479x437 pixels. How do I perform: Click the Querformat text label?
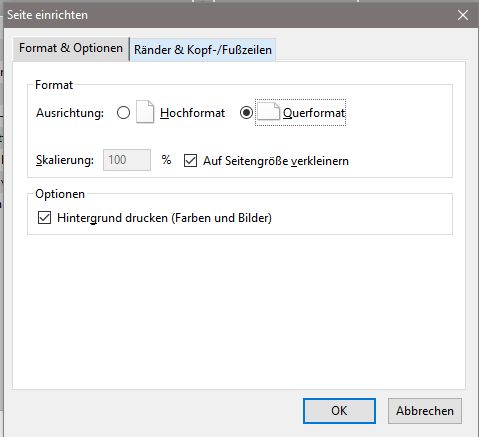tap(314, 113)
